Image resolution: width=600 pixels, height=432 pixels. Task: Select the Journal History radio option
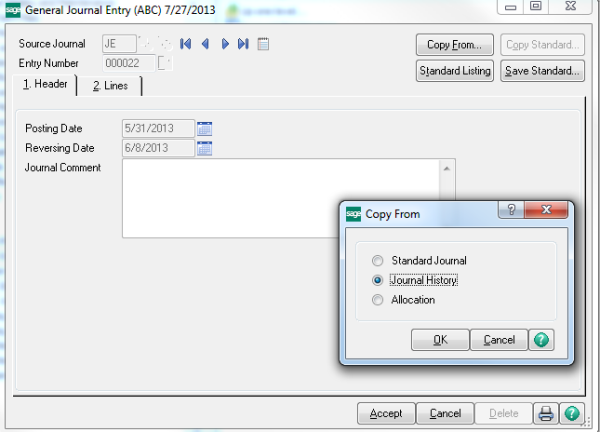(x=378, y=280)
